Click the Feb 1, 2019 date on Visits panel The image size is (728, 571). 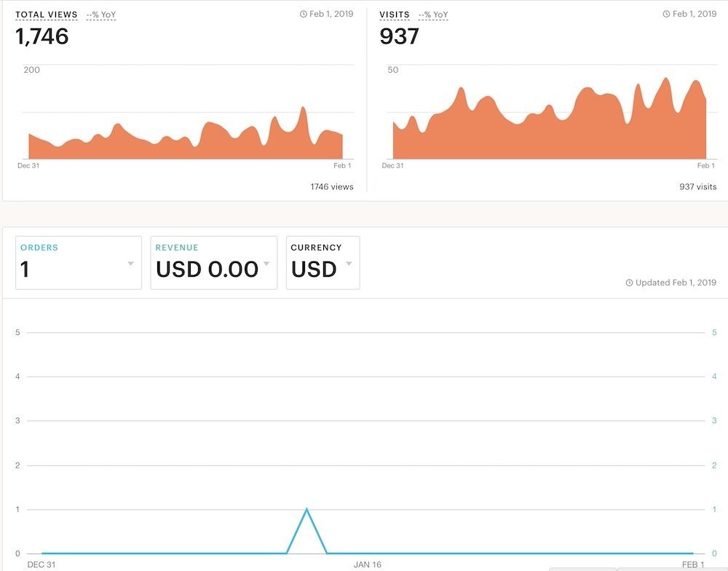pos(694,14)
